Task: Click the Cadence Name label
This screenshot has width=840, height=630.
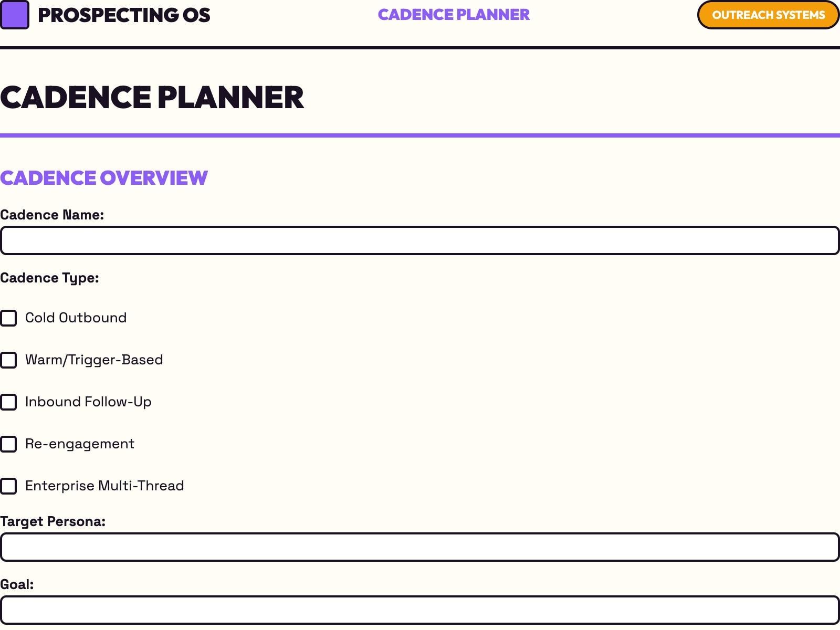Action: 52,214
